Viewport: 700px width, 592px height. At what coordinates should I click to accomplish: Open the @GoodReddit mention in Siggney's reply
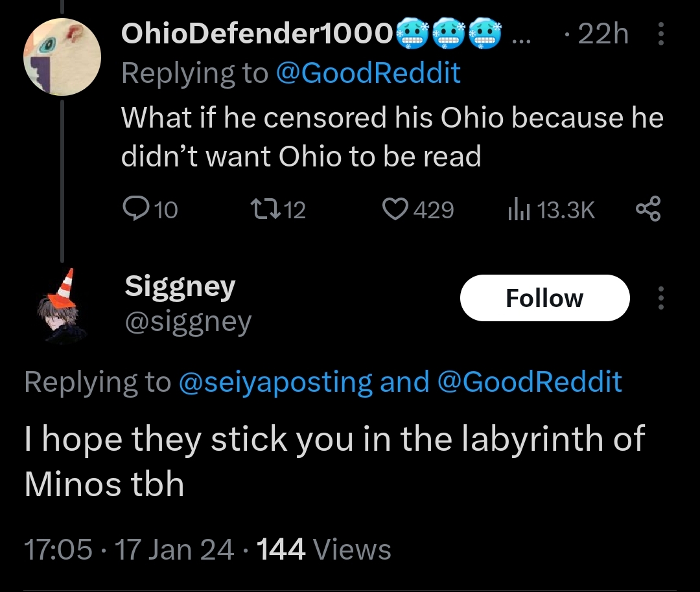530,381
